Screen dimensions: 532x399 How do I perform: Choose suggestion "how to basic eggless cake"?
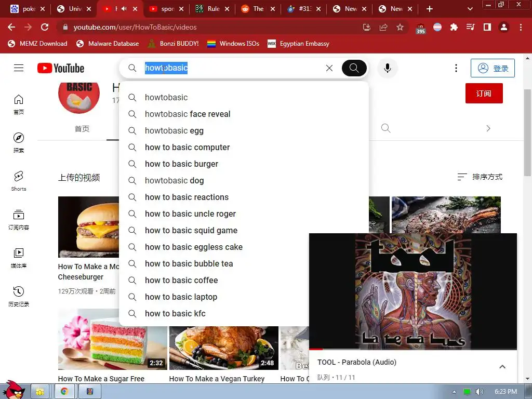coord(214,247)
